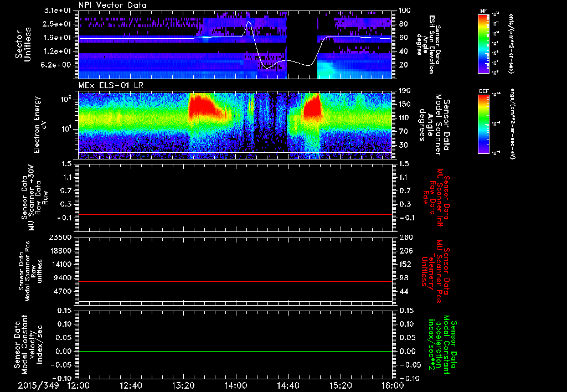
Task: Click the 13:20 time axis label
Action: point(183,385)
